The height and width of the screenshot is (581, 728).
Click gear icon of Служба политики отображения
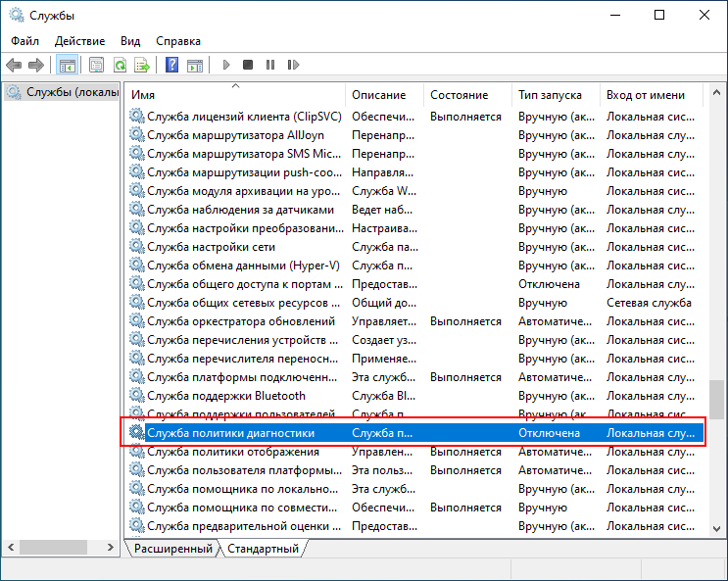[137, 451]
